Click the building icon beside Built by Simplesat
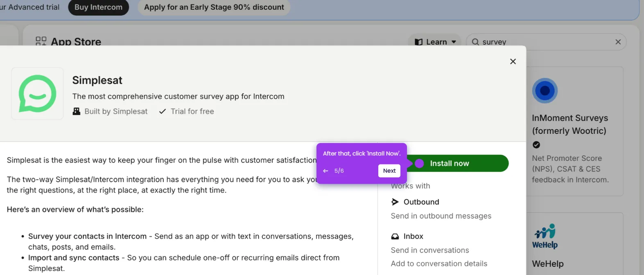Image resolution: width=644 pixels, height=275 pixels. (77, 111)
